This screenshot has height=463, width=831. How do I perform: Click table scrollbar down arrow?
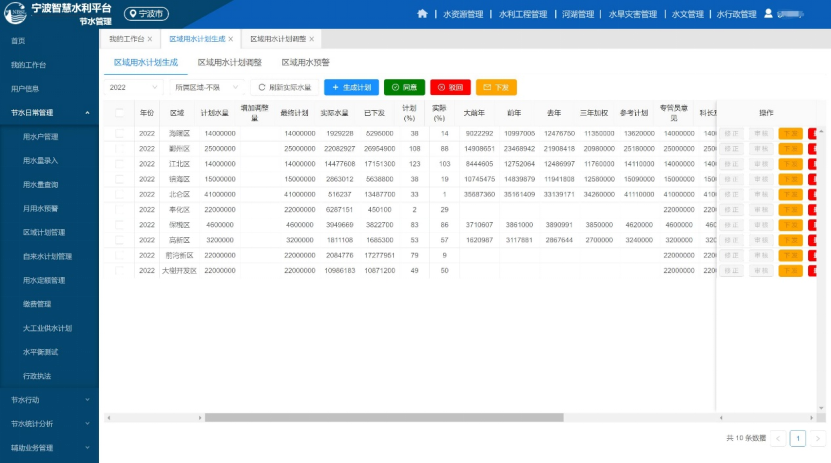(x=821, y=408)
